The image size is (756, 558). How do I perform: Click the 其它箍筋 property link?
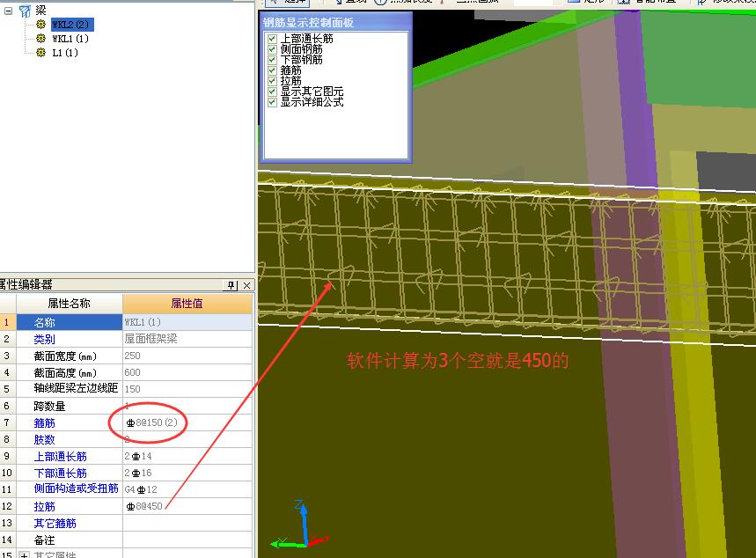click(55, 524)
